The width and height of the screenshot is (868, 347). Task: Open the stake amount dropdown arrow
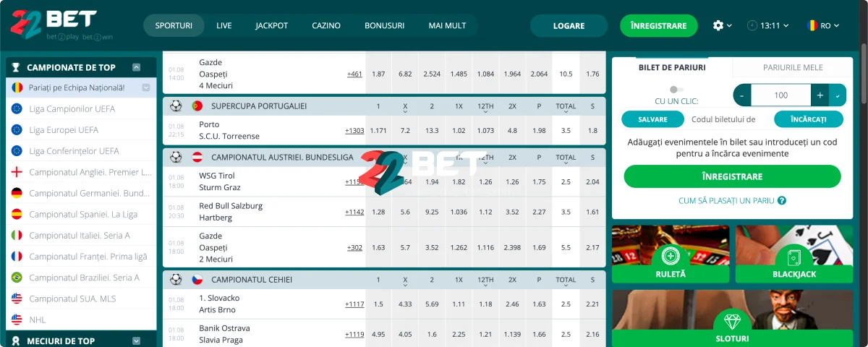[838, 95]
